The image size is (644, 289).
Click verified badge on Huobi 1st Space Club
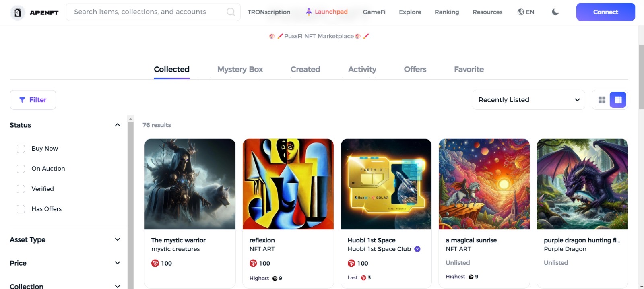point(417,249)
